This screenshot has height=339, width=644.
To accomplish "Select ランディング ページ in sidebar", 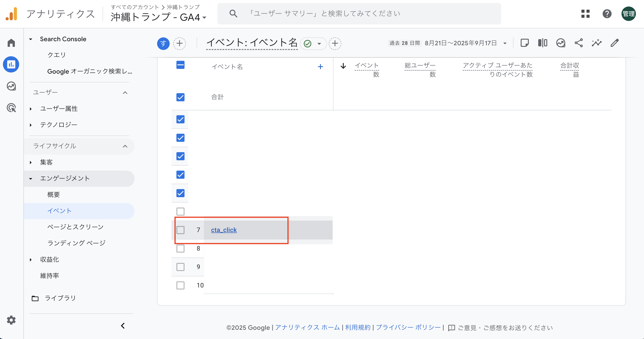I will [76, 243].
